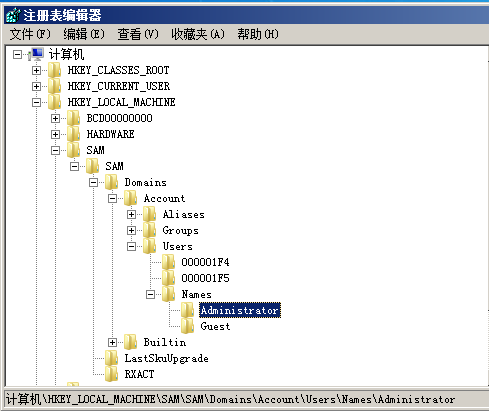Select the Account key label
This screenshot has height=411, width=489.
coord(164,198)
